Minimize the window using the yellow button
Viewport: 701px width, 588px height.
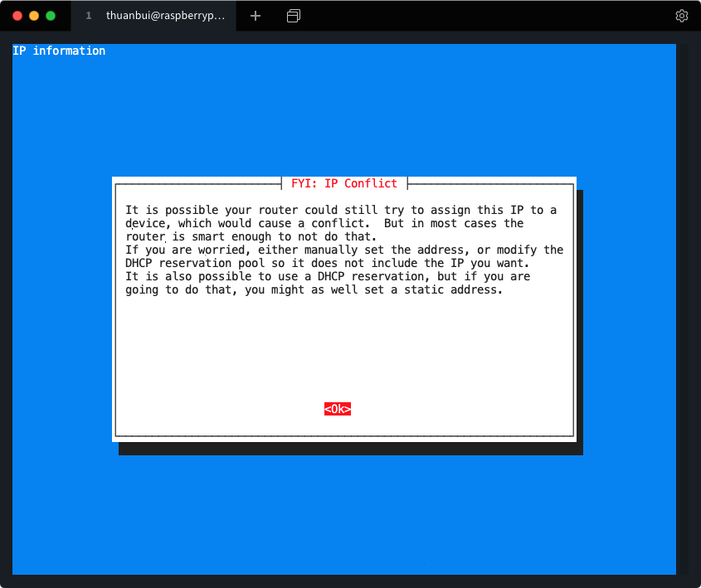[x=34, y=16]
